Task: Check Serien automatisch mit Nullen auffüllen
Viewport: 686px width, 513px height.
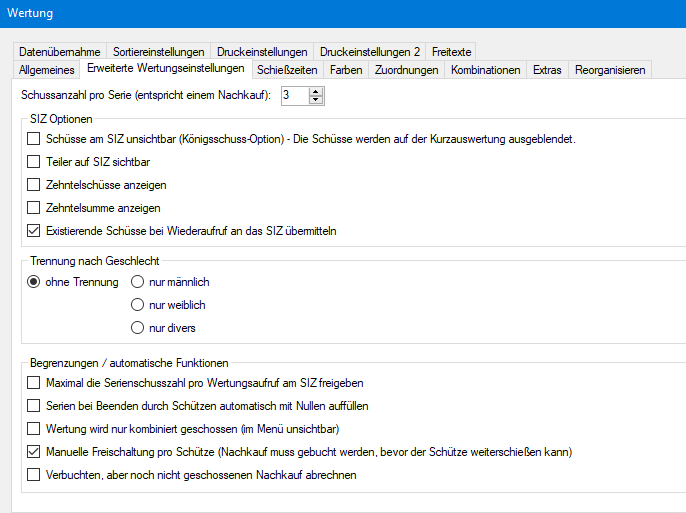Action: point(34,406)
